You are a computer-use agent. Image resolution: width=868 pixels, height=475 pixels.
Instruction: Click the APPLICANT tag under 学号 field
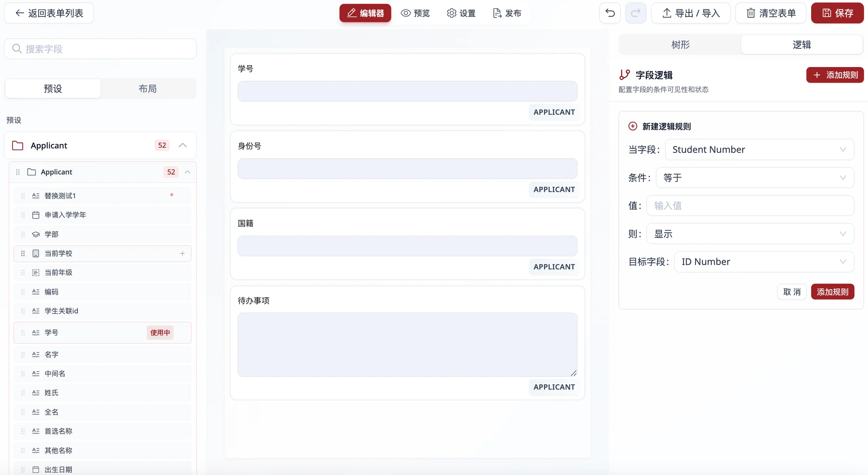(554, 112)
